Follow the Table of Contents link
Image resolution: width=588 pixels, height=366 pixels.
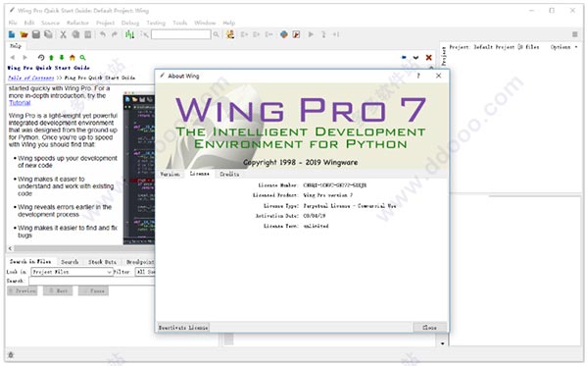[x=31, y=78]
